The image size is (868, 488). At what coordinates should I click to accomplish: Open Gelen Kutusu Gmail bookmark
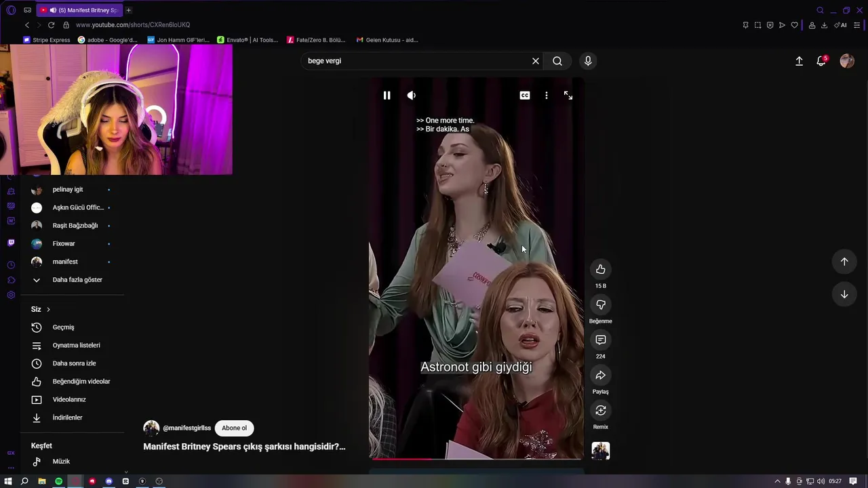coord(387,40)
